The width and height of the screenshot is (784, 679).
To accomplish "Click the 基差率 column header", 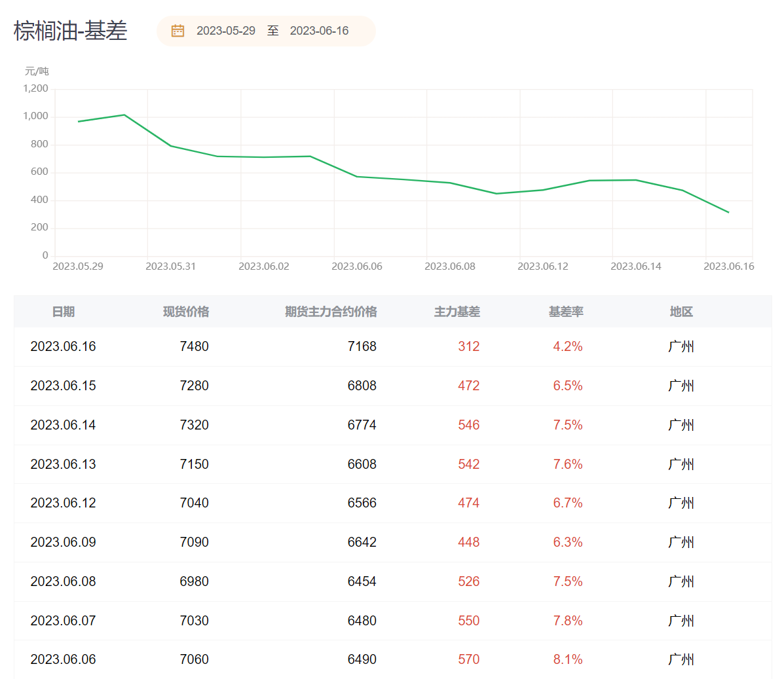I will coord(566,312).
